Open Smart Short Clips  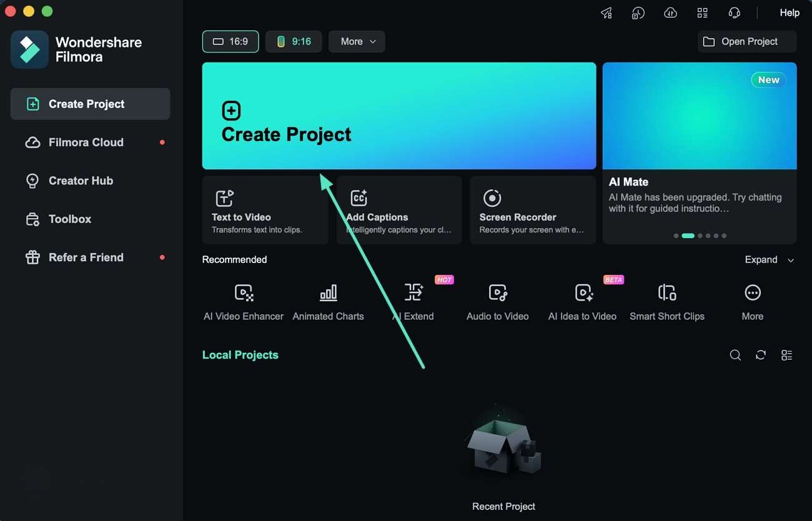[x=667, y=302]
